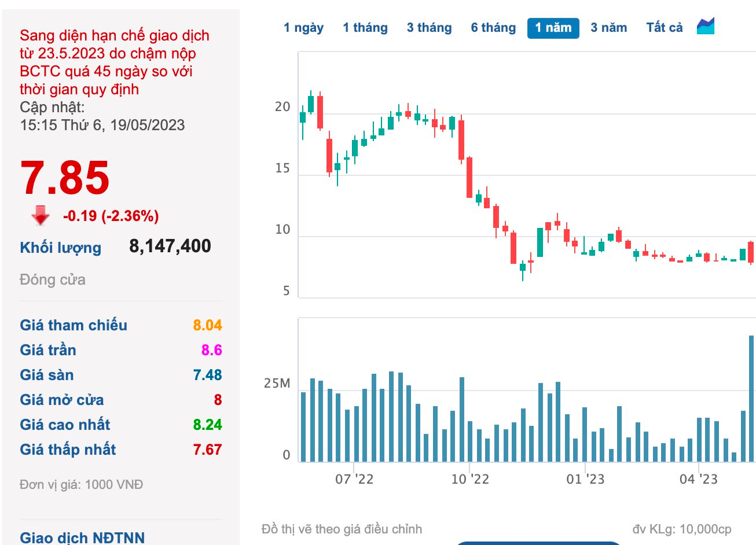The height and width of the screenshot is (545, 756).
Task: Select the '1 ngày' time range tab
Action: [x=303, y=28]
